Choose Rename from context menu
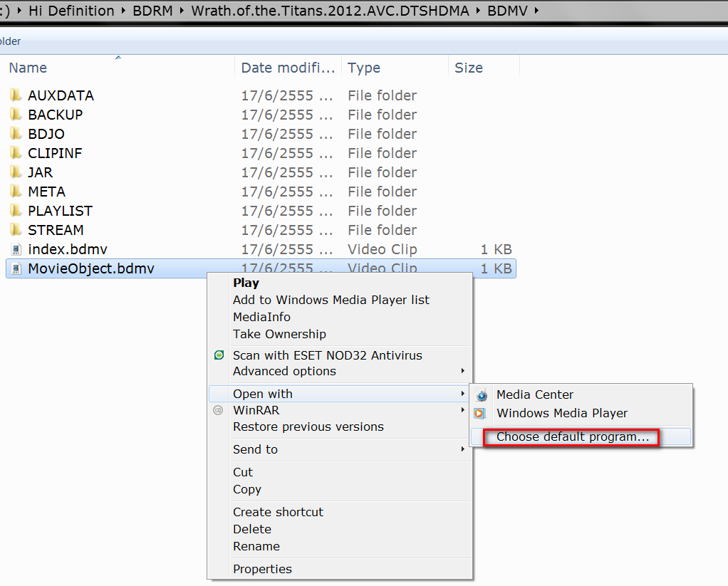This screenshot has width=728, height=586. click(256, 547)
